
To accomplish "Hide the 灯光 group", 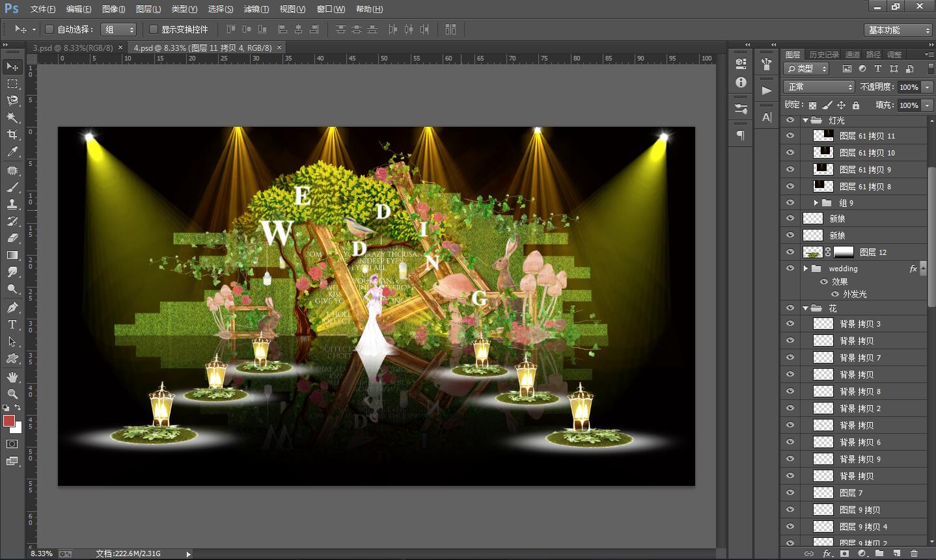I will (790, 120).
